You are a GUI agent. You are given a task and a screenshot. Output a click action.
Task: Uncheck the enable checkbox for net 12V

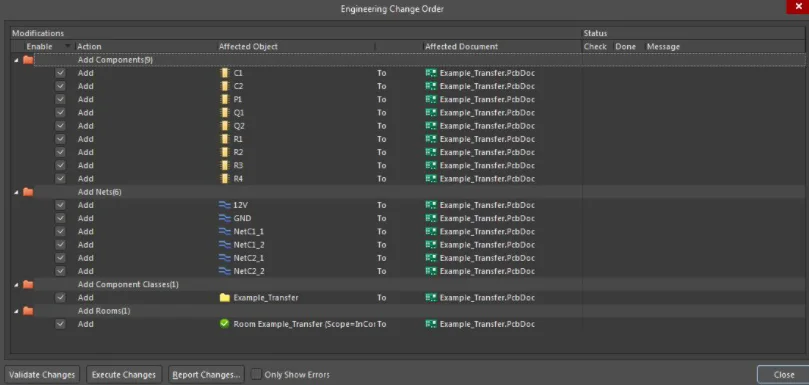[60, 205]
